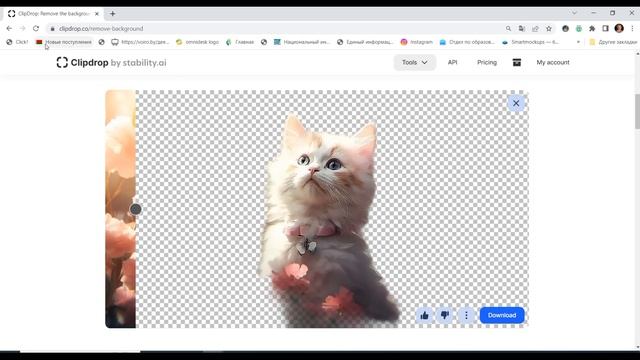The height and width of the screenshot is (360, 640).
Task: Click the Clipdrop logo
Action: tap(111, 62)
